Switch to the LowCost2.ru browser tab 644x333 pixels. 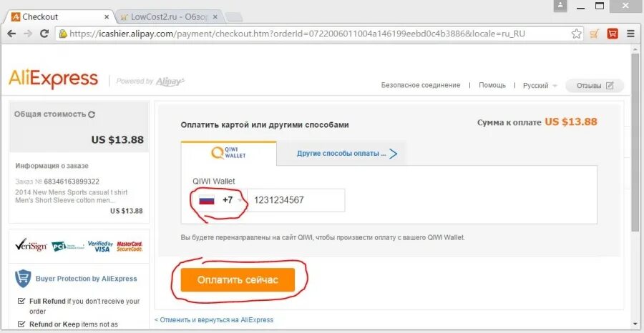click(167, 16)
